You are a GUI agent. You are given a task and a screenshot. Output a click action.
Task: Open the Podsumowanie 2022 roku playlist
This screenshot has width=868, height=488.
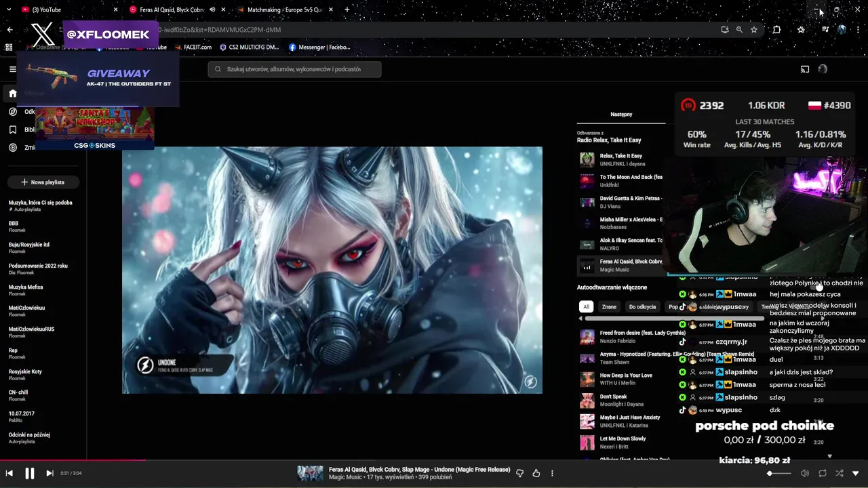coord(38,269)
